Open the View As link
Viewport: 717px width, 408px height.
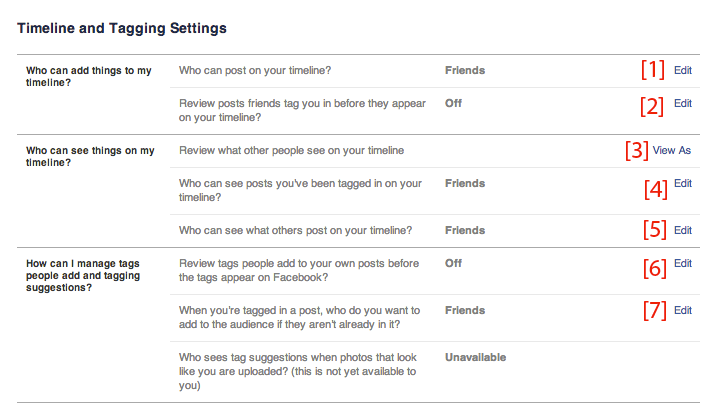[672, 151]
